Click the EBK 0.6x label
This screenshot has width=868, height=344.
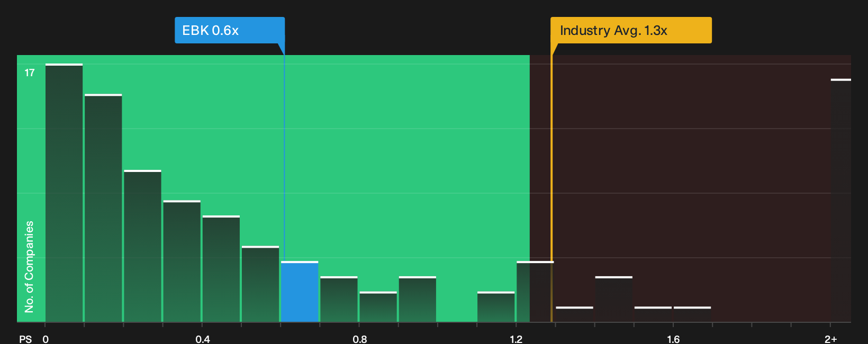click(230, 30)
